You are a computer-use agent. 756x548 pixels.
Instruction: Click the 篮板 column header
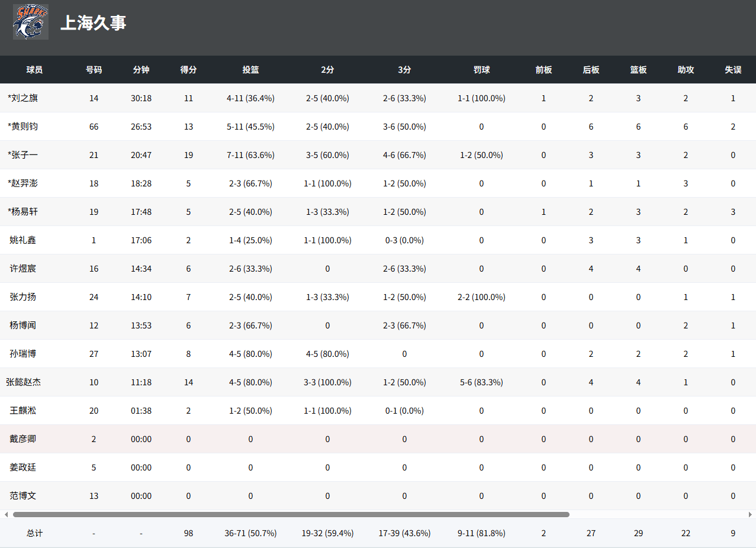(638, 70)
